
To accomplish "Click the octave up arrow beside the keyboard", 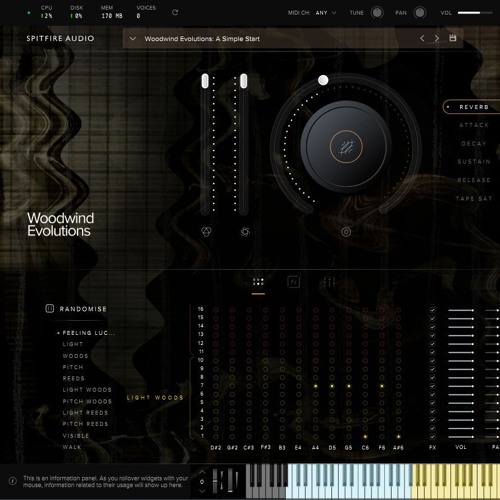I will [x=202, y=472].
